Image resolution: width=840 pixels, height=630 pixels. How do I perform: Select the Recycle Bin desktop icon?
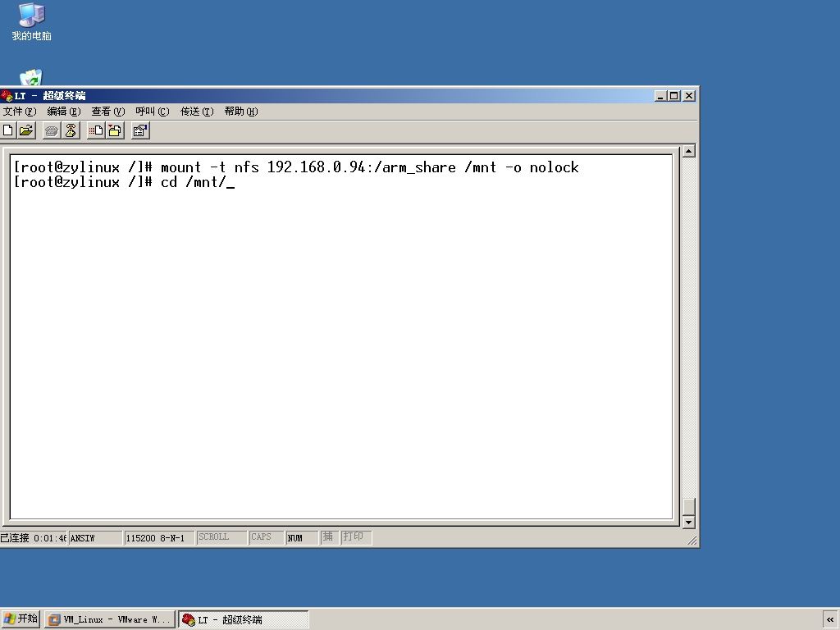click(31, 77)
